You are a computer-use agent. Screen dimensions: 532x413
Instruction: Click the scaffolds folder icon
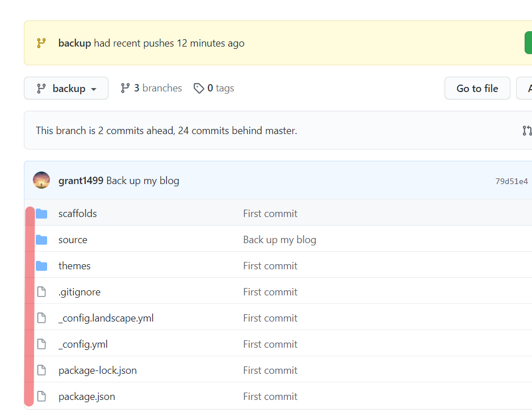[41, 214]
